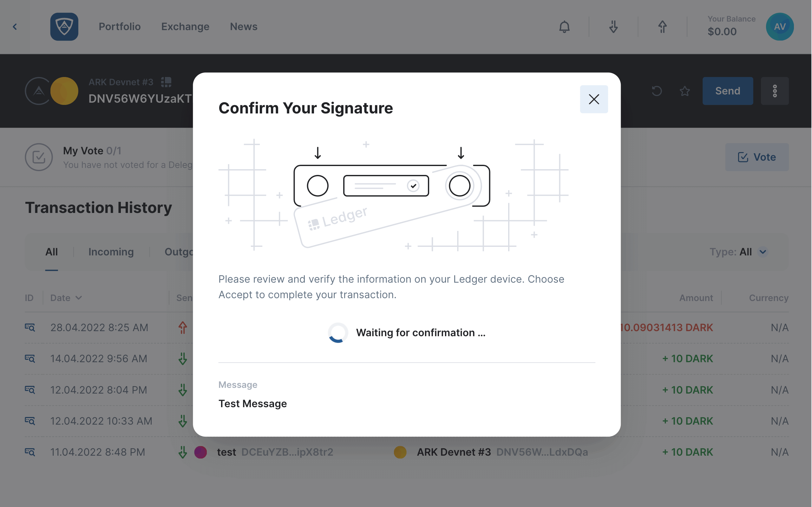Switch to the Exchange menu item
Image resolution: width=812 pixels, height=507 pixels.
[x=185, y=27]
